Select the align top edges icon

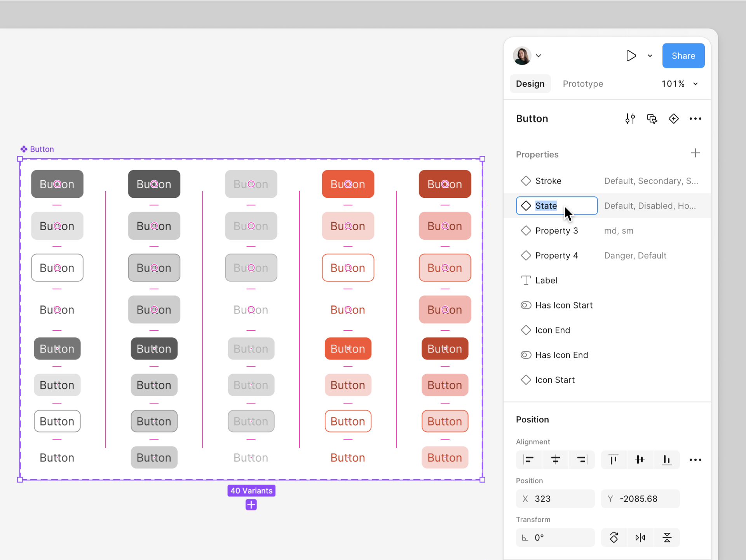613,460
